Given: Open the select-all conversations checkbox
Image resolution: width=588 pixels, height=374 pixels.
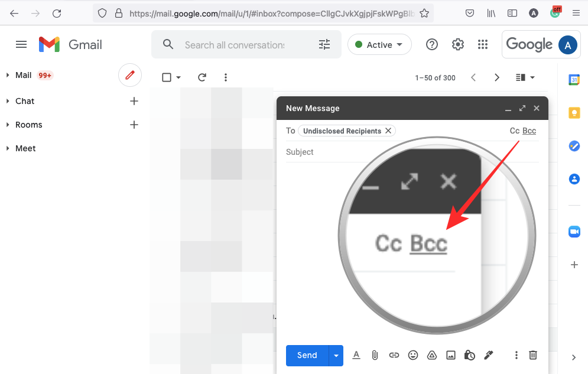Looking at the screenshot, I should coord(166,77).
